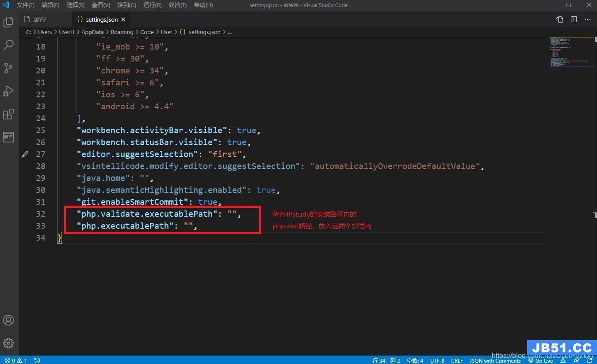Open the Run and Debug view

point(8,91)
